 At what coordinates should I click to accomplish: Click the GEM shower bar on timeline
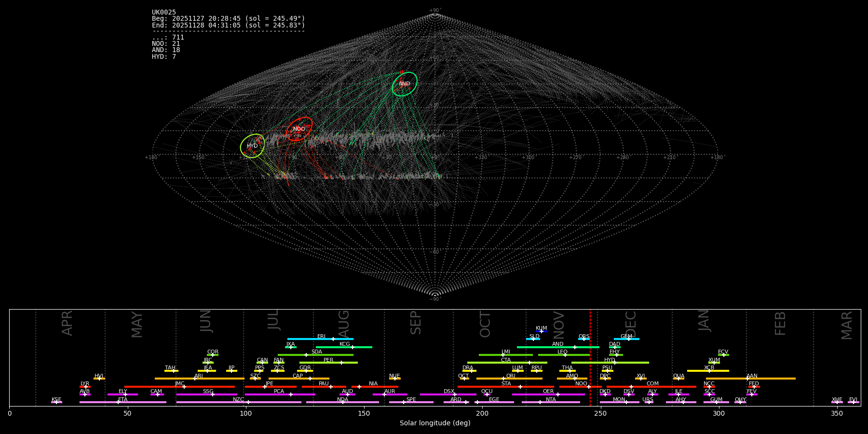tap(626, 339)
